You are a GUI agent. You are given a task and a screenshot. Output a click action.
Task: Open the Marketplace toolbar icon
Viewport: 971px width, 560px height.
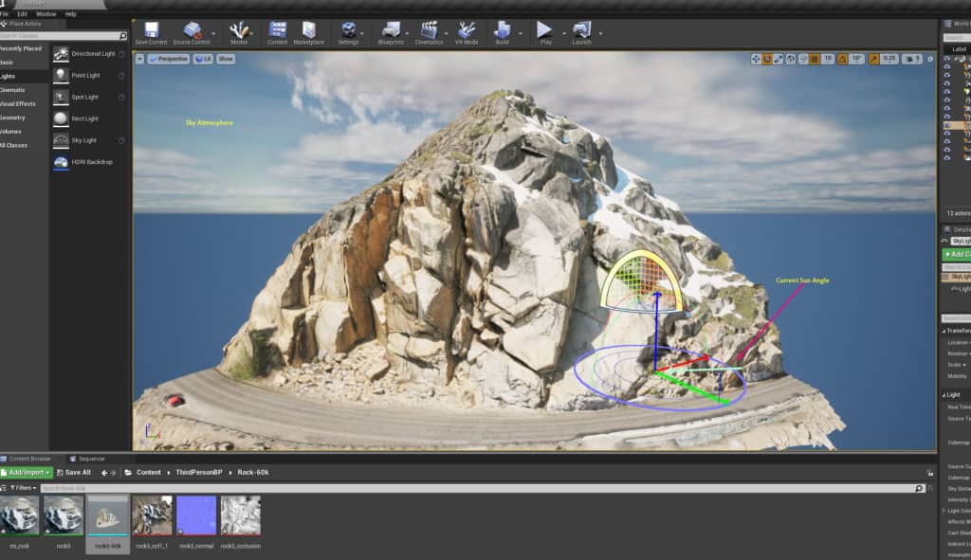[308, 33]
